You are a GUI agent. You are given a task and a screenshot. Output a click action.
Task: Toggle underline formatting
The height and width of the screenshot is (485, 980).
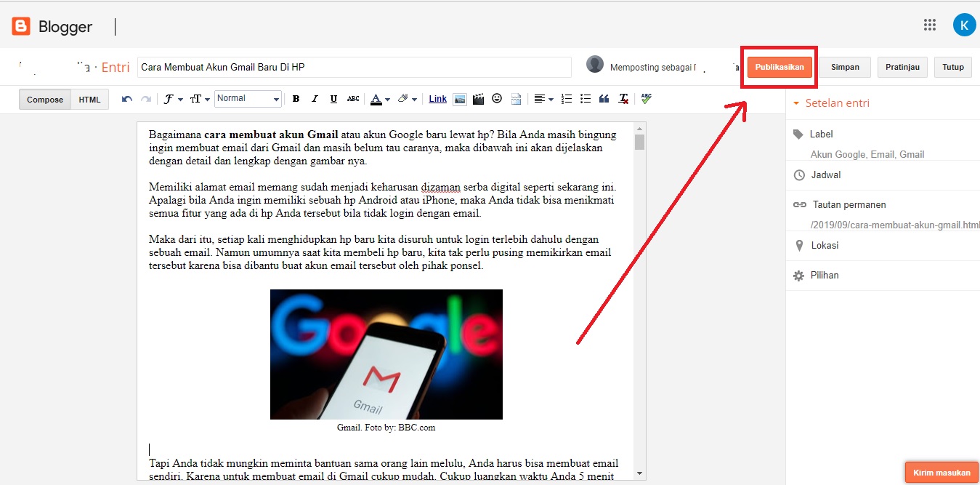click(x=333, y=99)
